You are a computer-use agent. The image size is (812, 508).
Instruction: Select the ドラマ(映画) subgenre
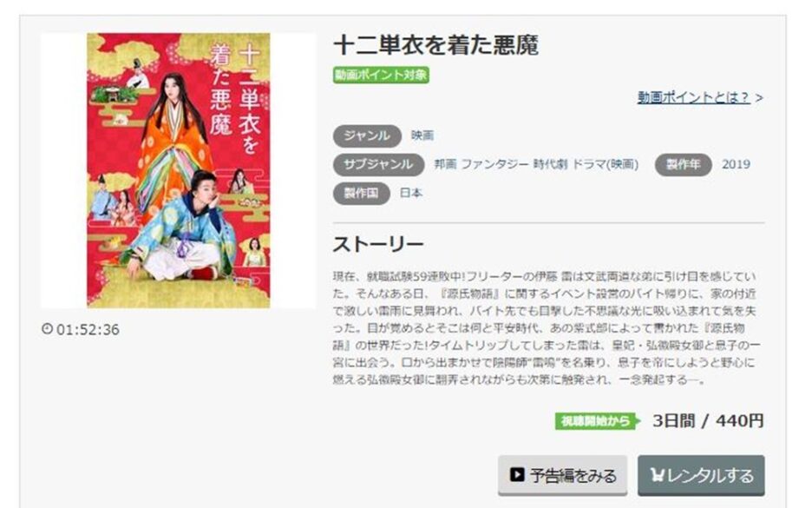pos(606,164)
